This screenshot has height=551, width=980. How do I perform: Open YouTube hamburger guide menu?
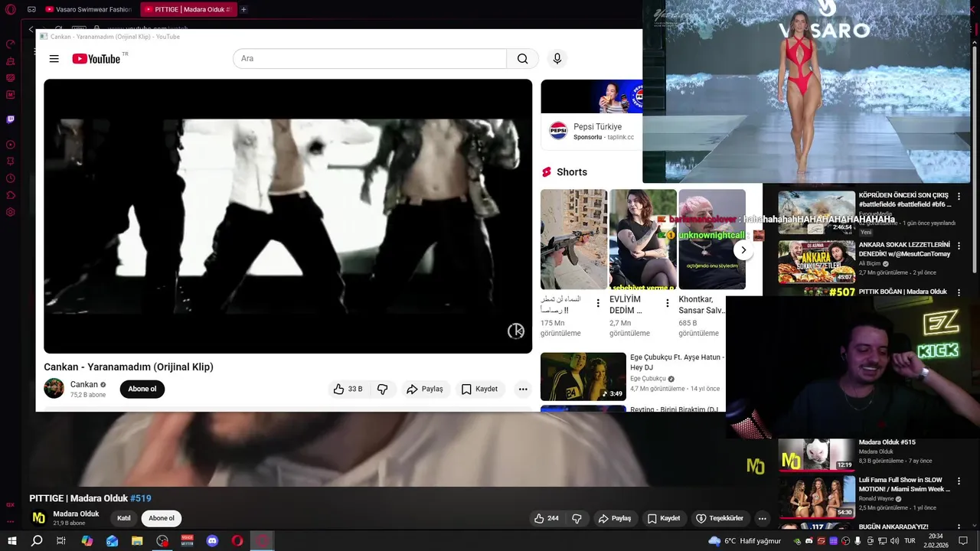click(x=54, y=59)
